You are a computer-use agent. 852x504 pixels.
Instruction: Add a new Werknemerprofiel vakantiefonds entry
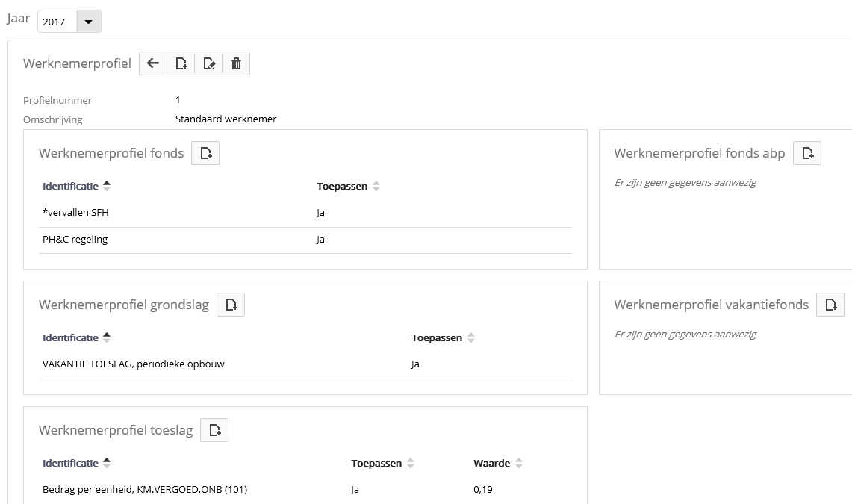tap(830, 305)
